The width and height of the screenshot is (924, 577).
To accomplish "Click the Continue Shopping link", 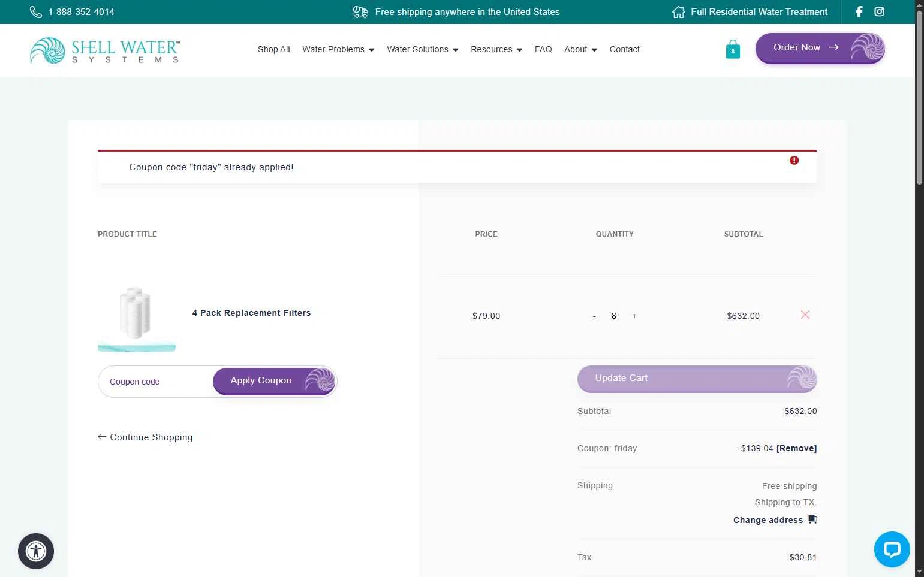I will point(145,437).
